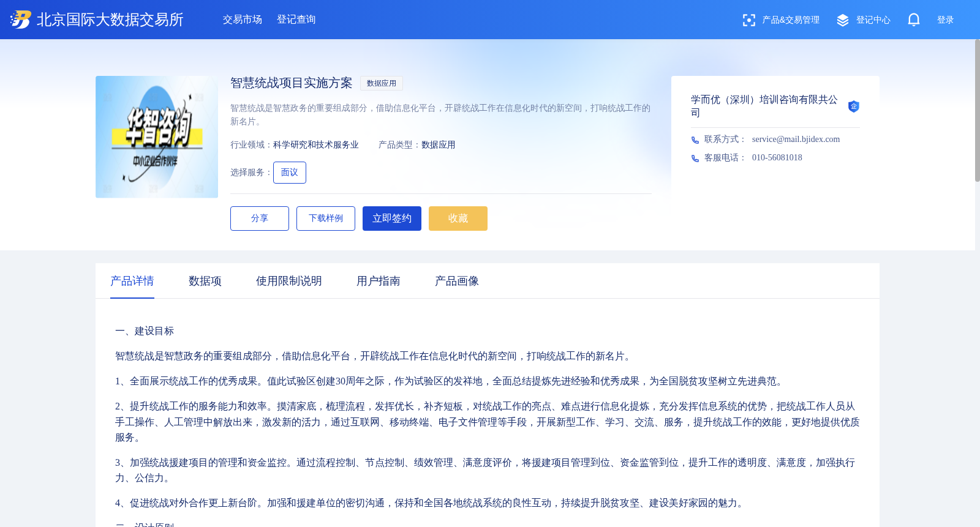
Task: Switch to the 产品画像 tab
Action: point(457,281)
